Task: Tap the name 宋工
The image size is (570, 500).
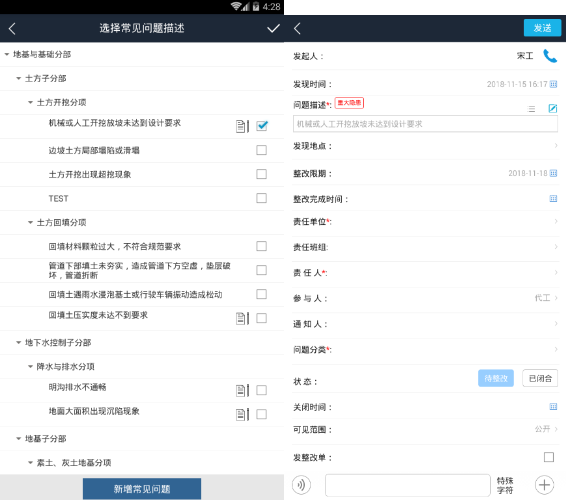Action: (525, 56)
